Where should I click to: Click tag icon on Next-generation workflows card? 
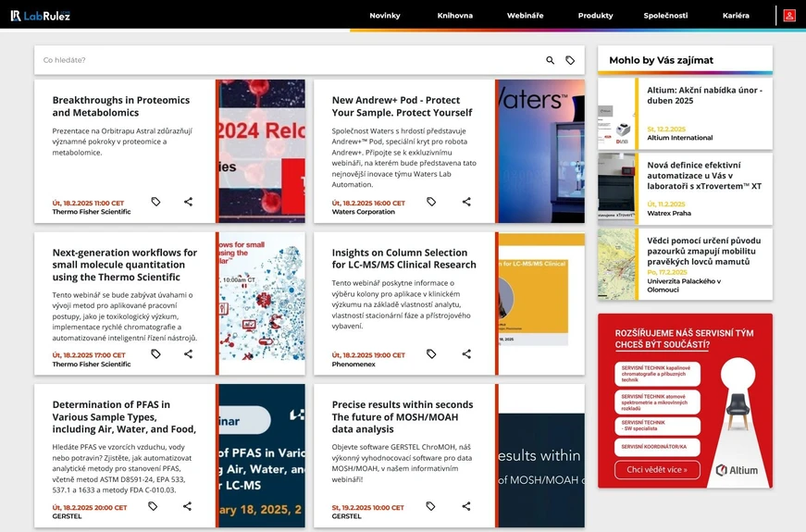155,353
